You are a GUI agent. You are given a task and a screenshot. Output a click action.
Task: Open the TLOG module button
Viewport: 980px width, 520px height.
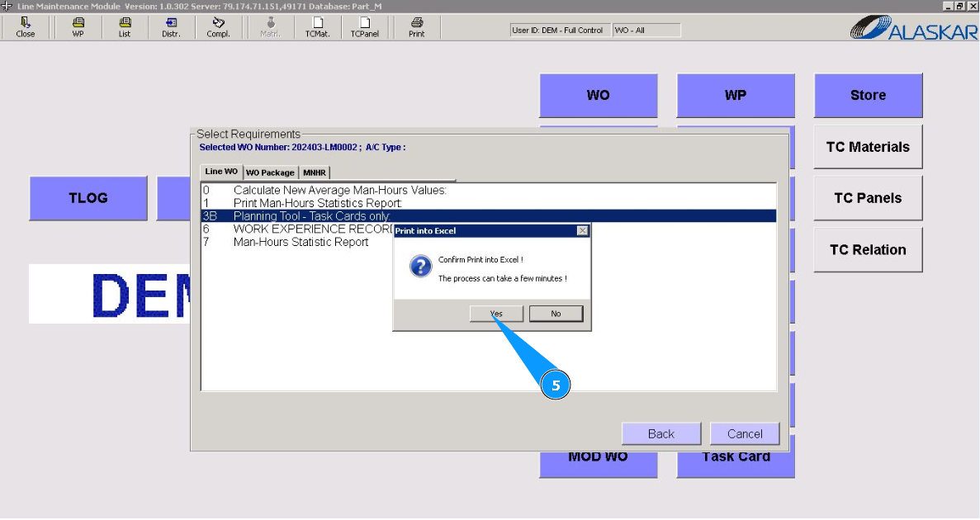[88, 198]
